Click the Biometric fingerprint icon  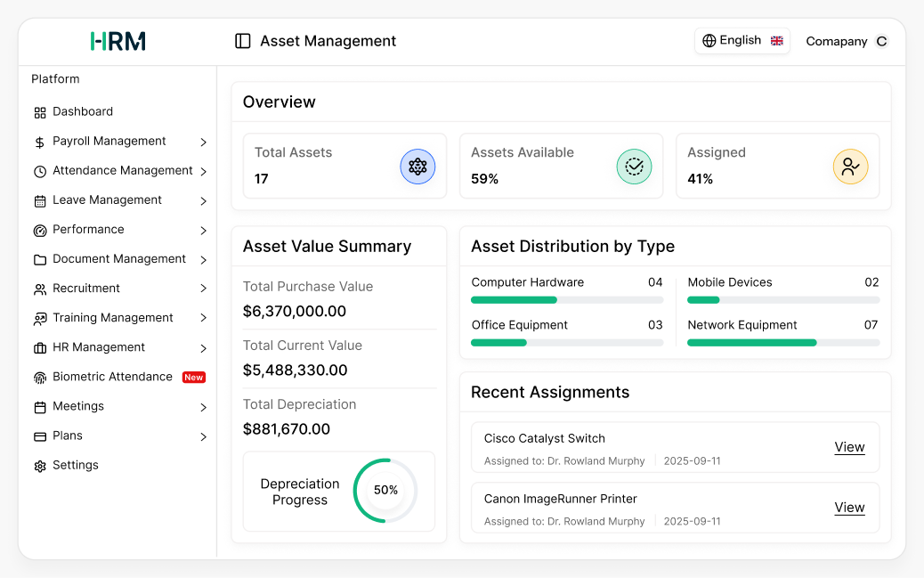39,378
